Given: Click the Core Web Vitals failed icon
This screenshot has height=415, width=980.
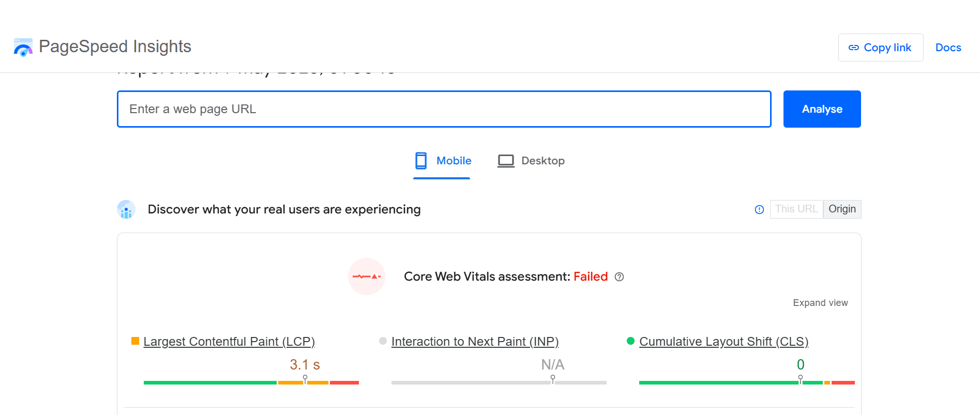Looking at the screenshot, I should 367,276.
